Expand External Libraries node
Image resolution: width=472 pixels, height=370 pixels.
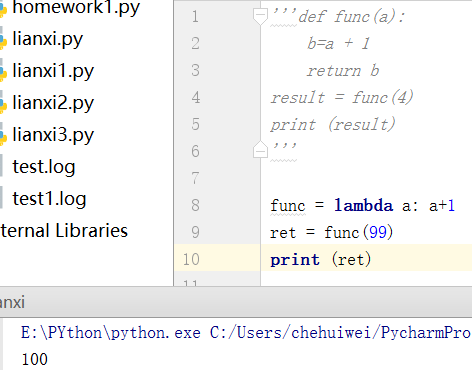click(x=64, y=231)
